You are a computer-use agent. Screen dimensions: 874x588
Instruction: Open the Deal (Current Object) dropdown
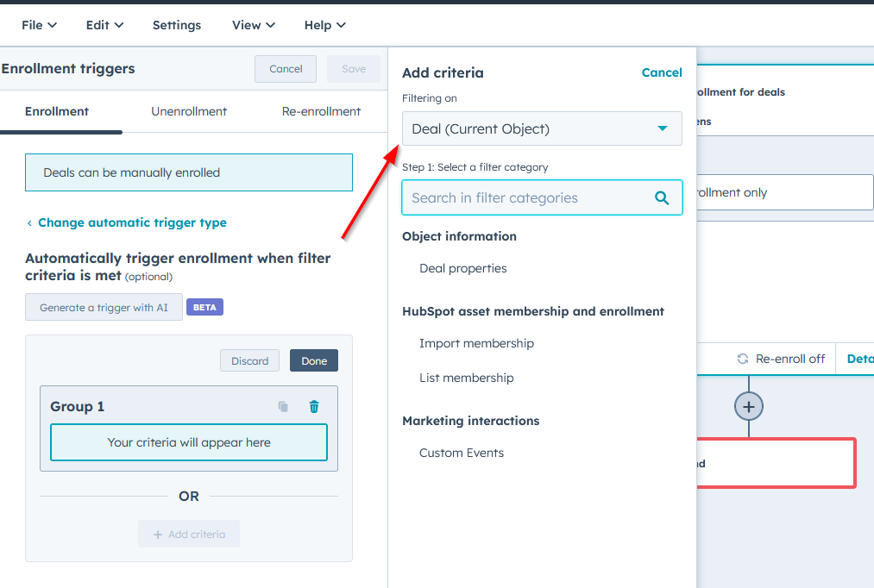(x=542, y=128)
